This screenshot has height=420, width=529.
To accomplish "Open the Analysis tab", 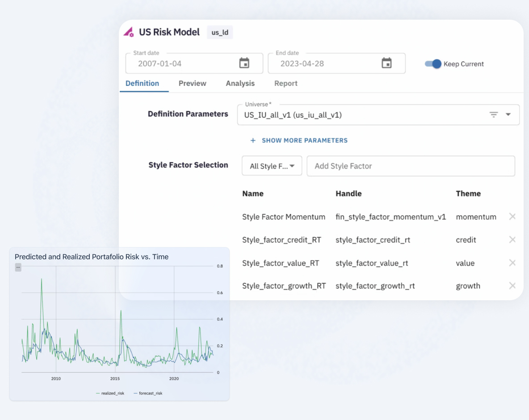I will point(240,83).
